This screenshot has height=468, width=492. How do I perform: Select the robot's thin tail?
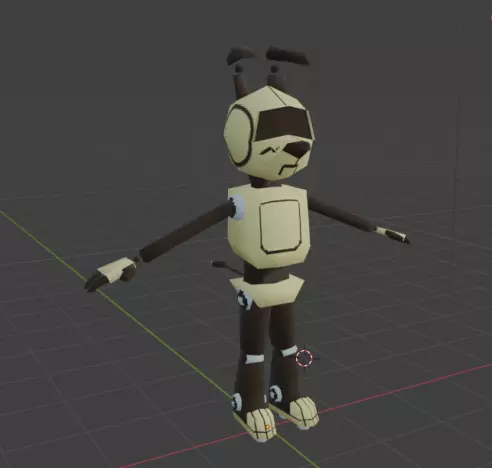pos(227,268)
